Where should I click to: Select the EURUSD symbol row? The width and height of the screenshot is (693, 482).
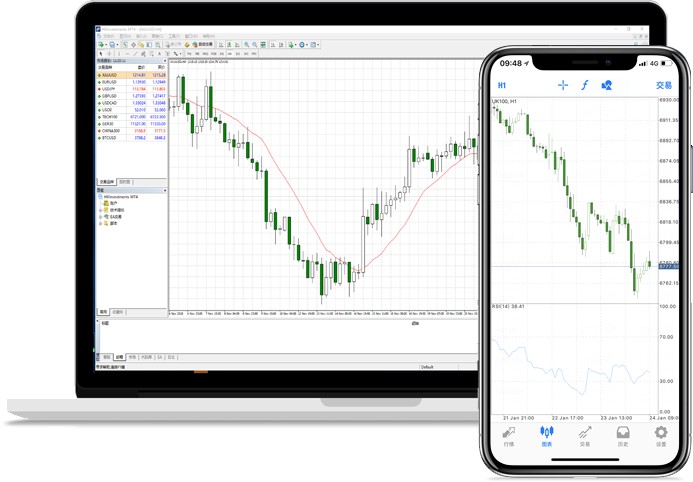coord(132,82)
